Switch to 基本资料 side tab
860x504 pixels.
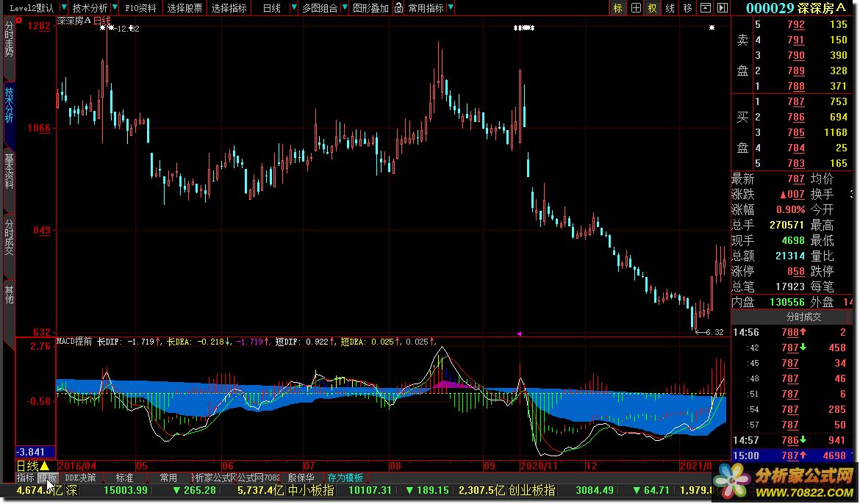coord(9,172)
